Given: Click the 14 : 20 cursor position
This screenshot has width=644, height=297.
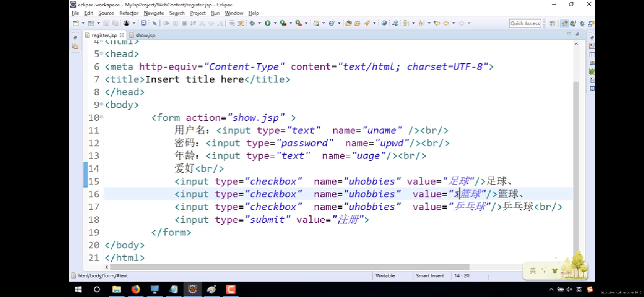Looking at the screenshot, I should click(462, 276).
